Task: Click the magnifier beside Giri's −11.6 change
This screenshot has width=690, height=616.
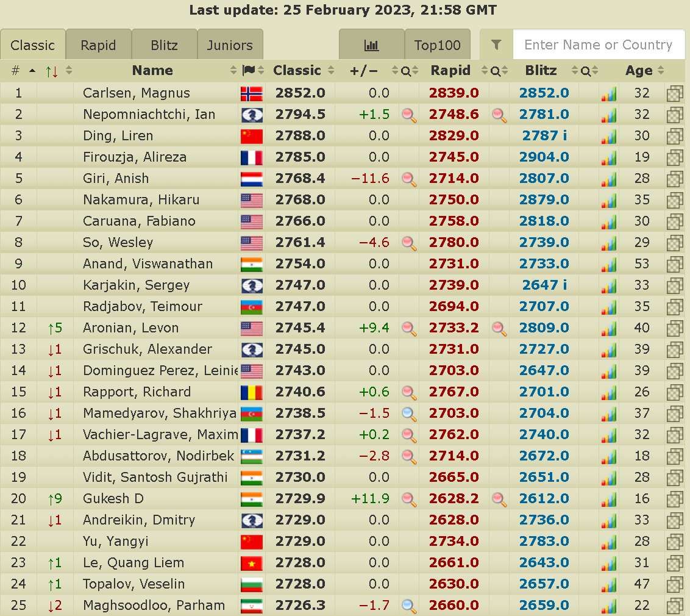Action: 409,179
